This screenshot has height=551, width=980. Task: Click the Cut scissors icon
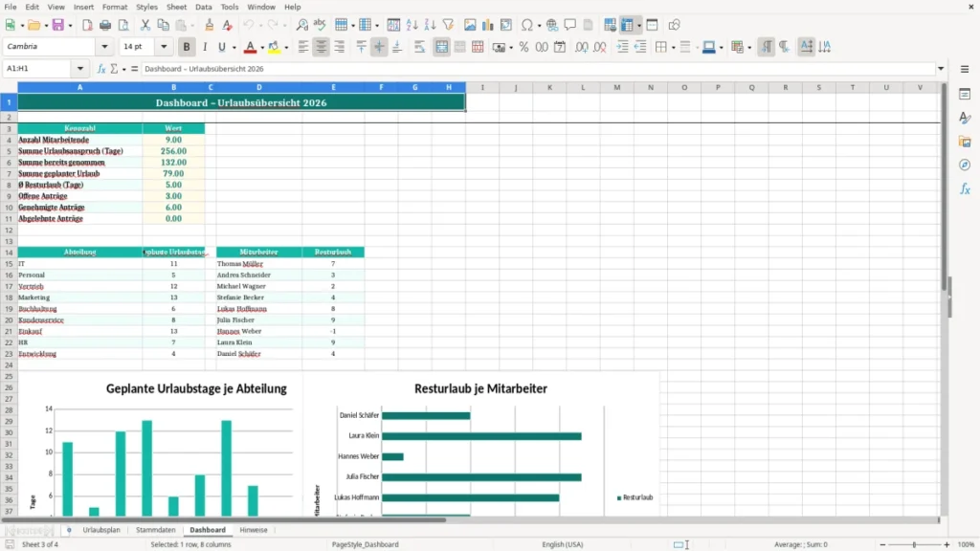(x=145, y=25)
